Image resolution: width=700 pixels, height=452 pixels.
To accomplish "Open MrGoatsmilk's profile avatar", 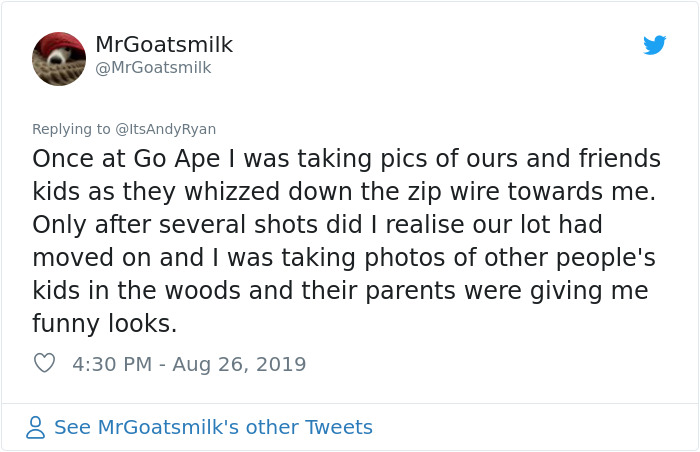I will (59, 59).
